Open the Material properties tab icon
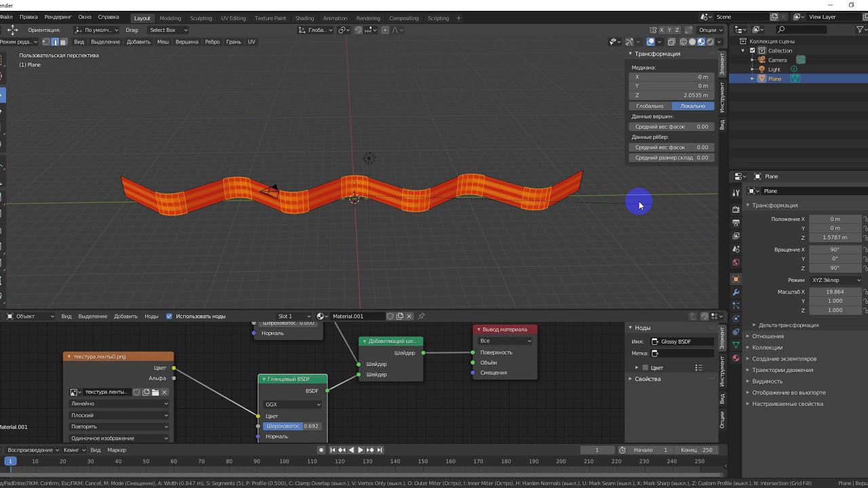 tap(736, 358)
